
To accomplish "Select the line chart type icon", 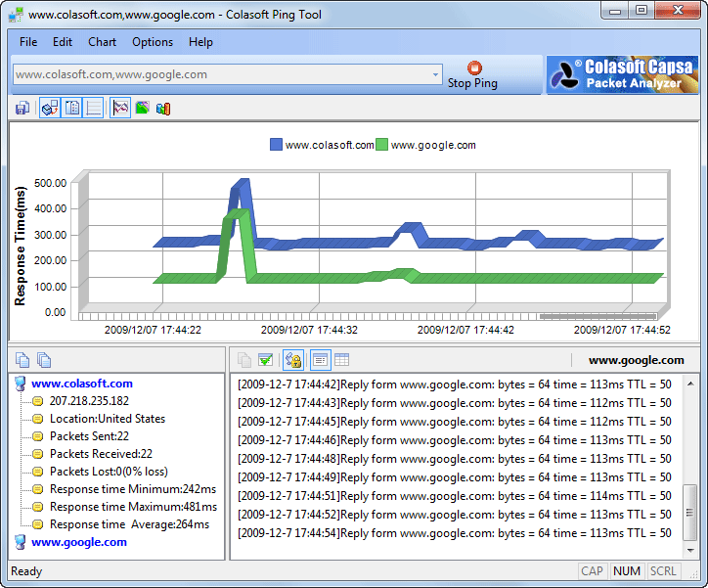I will point(120,109).
